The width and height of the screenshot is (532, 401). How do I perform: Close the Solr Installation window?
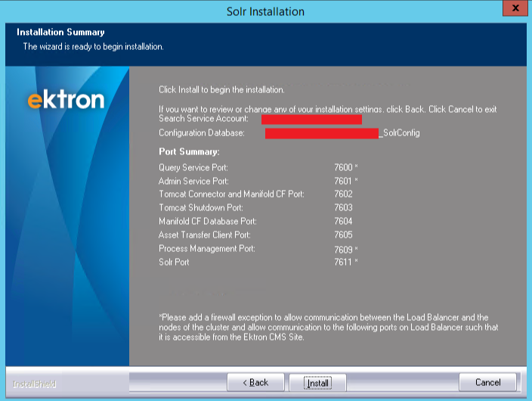(515, 8)
